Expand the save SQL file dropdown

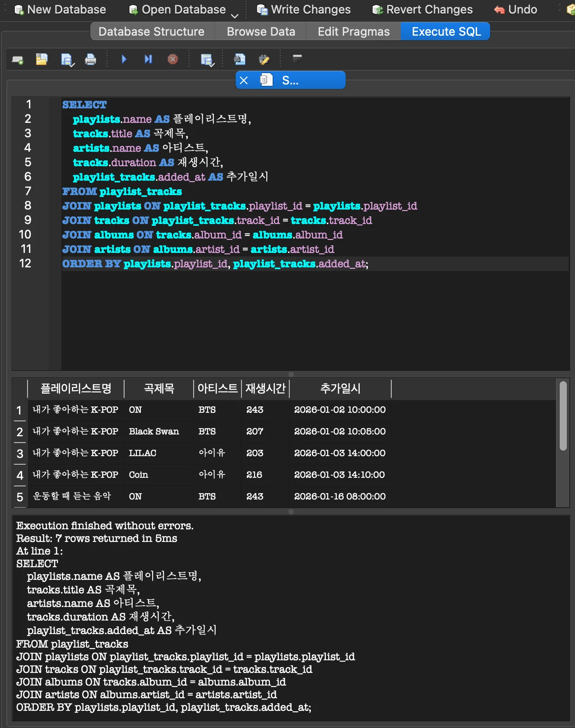click(x=72, y=65)
